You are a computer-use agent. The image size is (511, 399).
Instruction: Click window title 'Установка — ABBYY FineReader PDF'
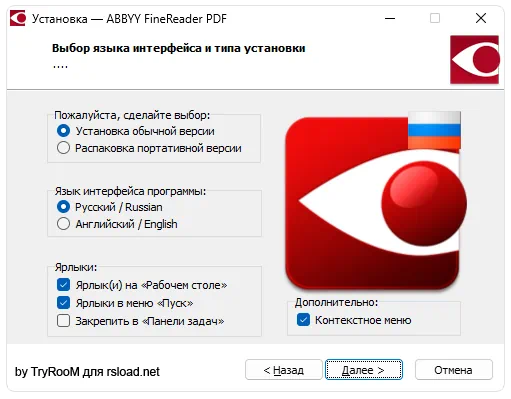click(x=129, y=19)
